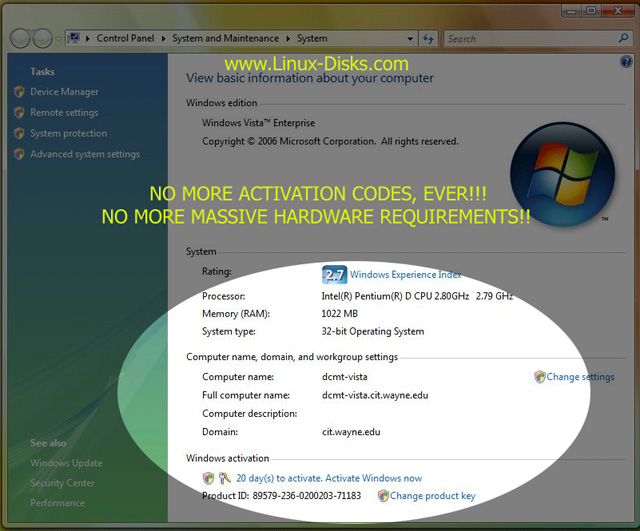
Task: Click the shield icon next to Change settings
Action: [540, 377]
